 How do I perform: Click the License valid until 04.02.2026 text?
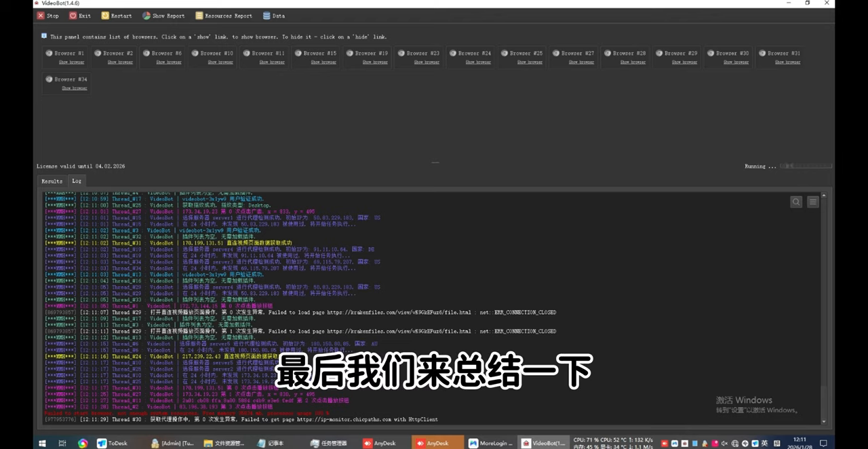(x=81, y=166)
